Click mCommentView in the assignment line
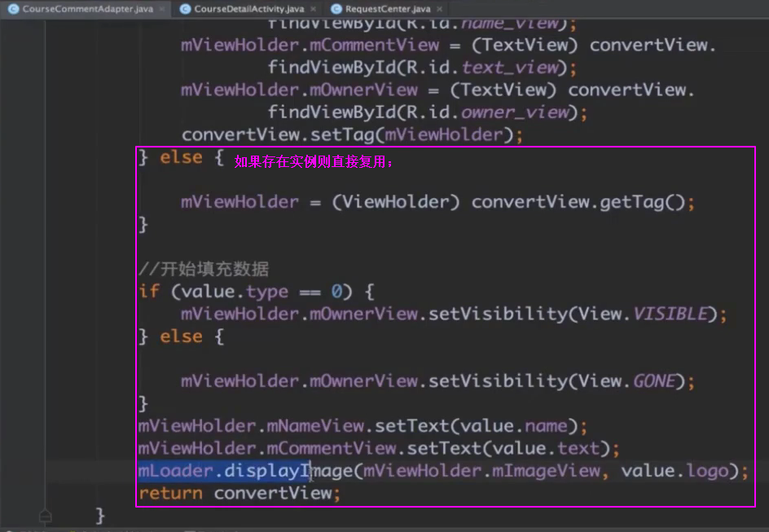This screenshot has width=769, height=532. (374, 45)
